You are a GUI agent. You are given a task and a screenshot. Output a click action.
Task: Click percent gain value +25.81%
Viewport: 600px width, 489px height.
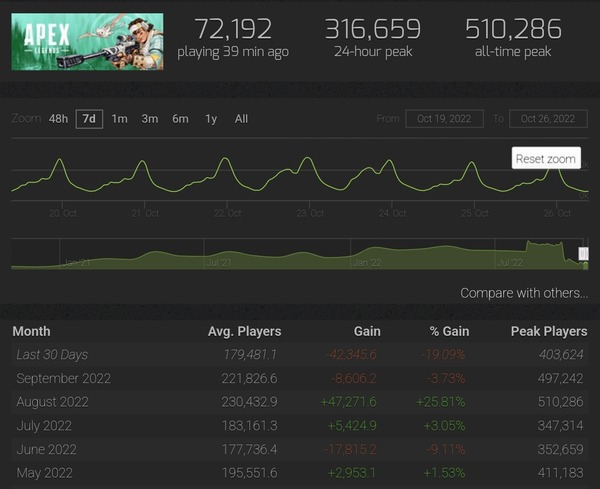pos(440,402)
